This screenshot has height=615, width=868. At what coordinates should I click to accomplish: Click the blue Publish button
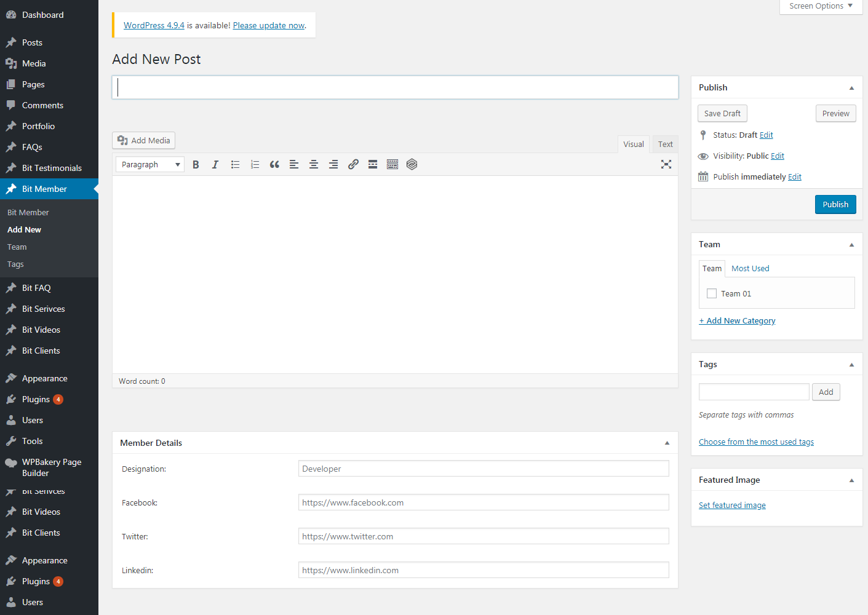[835, 205]
